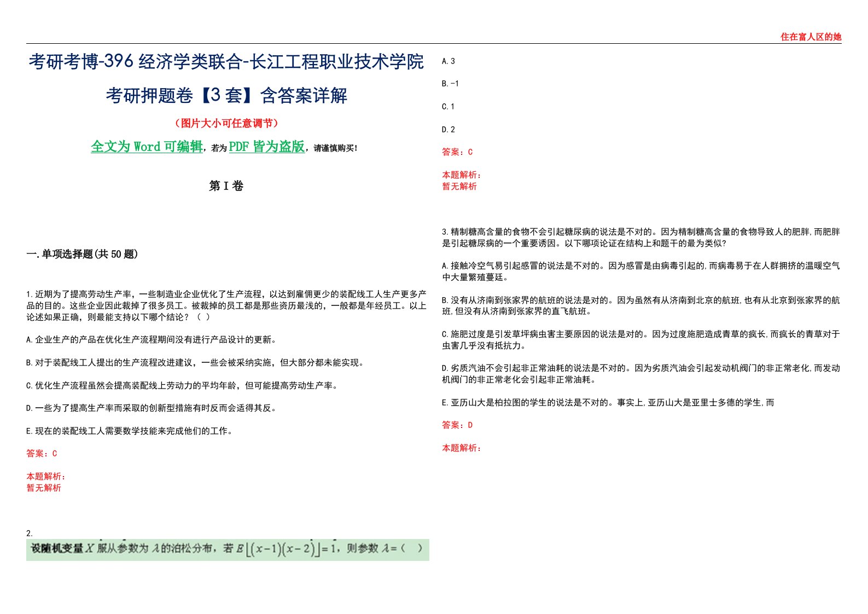Select option B 对于装配线工人提出的生产流程改进建议
868x614 pixels.
coord(195,362)
